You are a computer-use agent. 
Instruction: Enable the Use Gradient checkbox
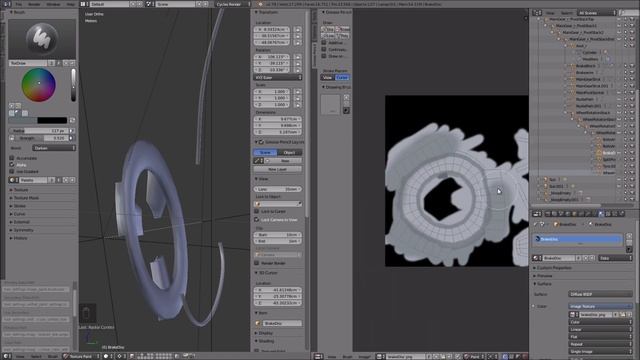click(12, 171)
